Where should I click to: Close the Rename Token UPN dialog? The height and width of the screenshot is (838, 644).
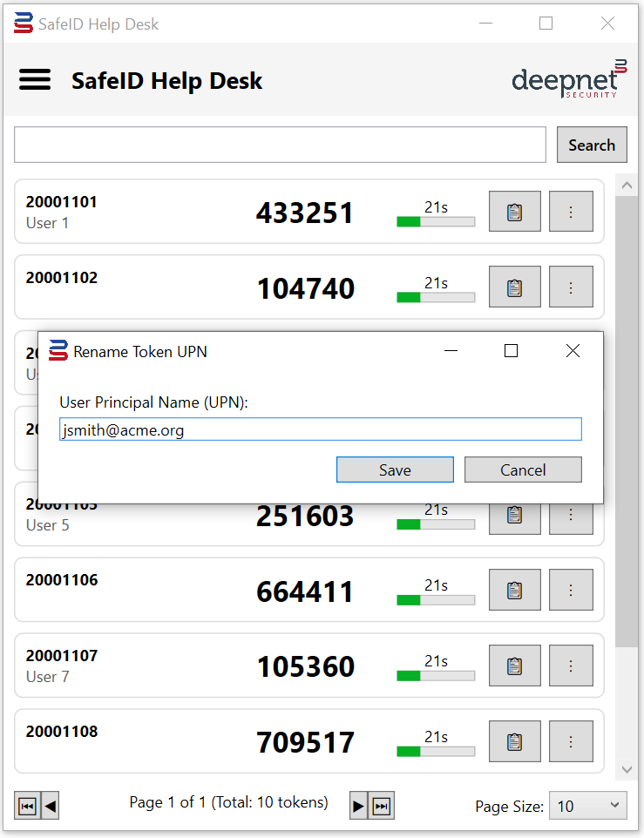click(x=573, y=351)
